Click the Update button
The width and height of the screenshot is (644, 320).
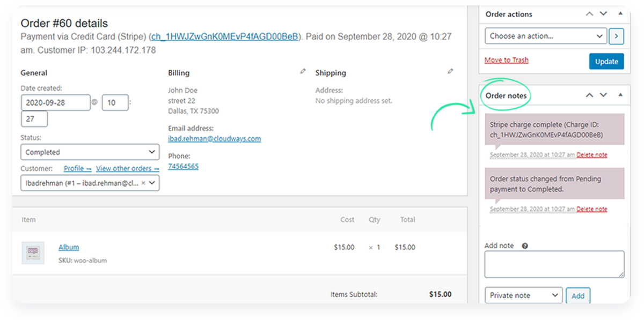point(606,61)
